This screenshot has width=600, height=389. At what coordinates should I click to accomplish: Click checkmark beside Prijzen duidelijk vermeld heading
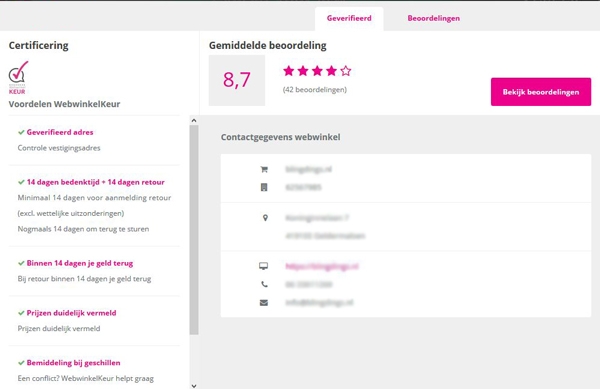click(21, 313)
